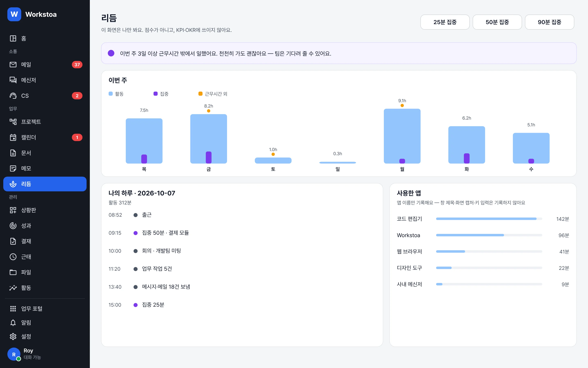Click the 메일 envelope icon
This screenshot has width=588, height=368.
pos(13,64)
